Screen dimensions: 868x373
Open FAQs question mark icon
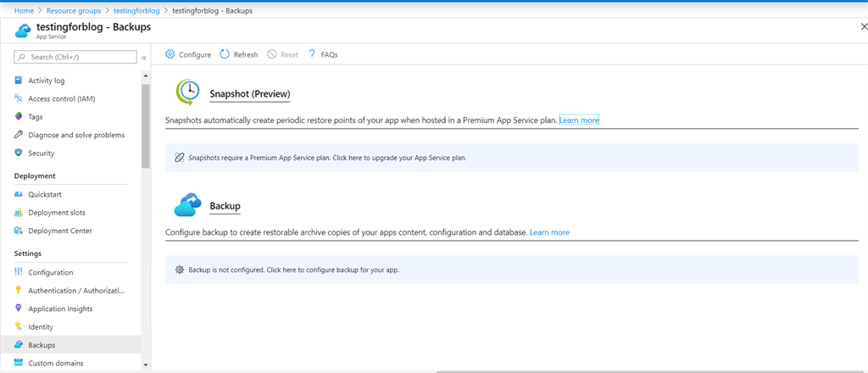(313, 54)
